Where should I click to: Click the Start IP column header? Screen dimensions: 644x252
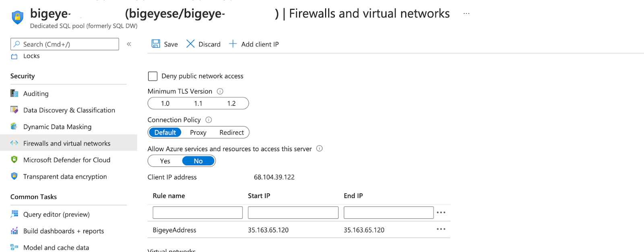pyautogui.click(x=259, y=196)
